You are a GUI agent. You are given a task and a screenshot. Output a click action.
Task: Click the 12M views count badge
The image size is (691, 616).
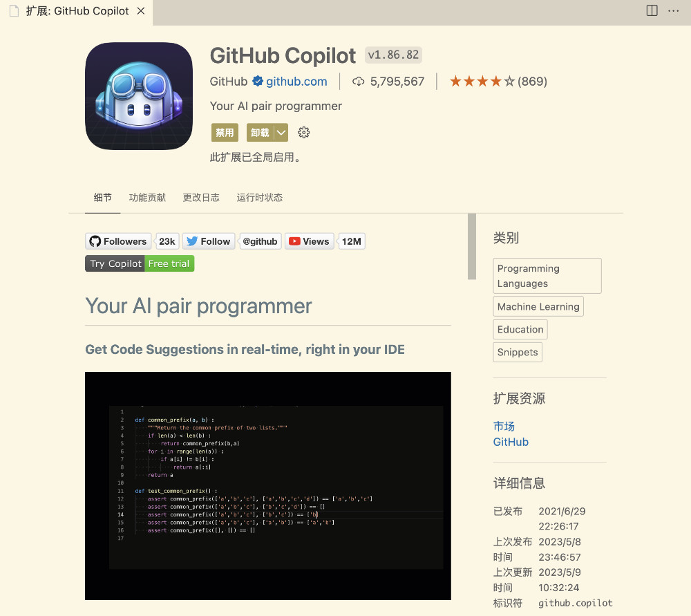point(351,241)
